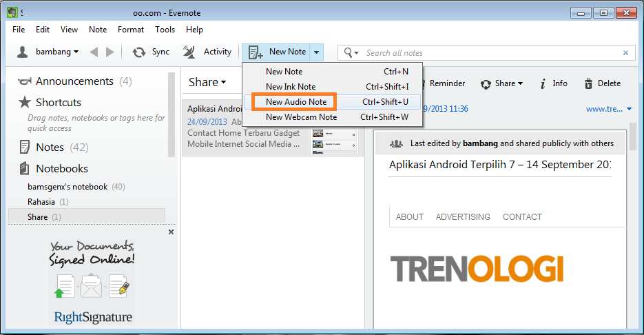This screenshot has width=644, height=335.
Task: Click the shared people icon in note banner
Action: (x=396, y=143)
